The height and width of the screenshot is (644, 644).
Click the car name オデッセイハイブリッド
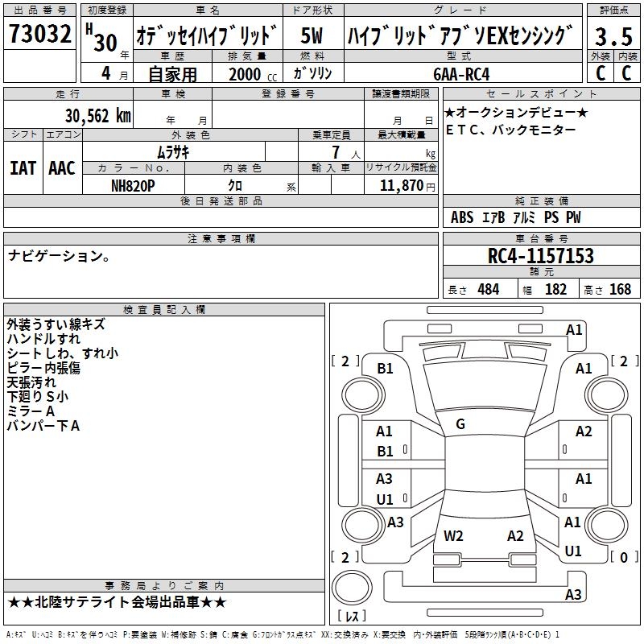click(x=207, y=35)
